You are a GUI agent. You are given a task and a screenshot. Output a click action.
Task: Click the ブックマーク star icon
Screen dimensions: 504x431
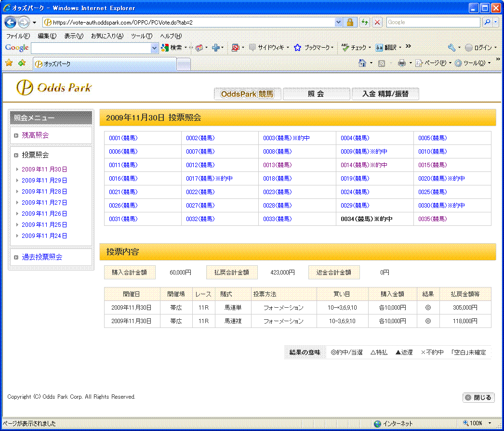coord(298,48)
